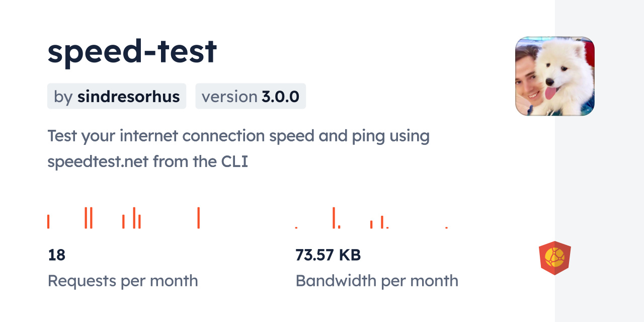This screenshot has height=322, width=644.
Task: Click the jsDelivr logo icon
Action: coord(554,258)
